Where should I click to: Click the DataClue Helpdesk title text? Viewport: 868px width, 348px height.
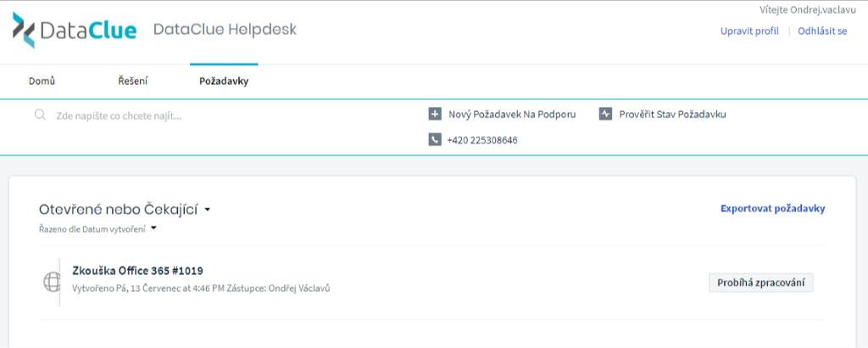tap(225, 30)
